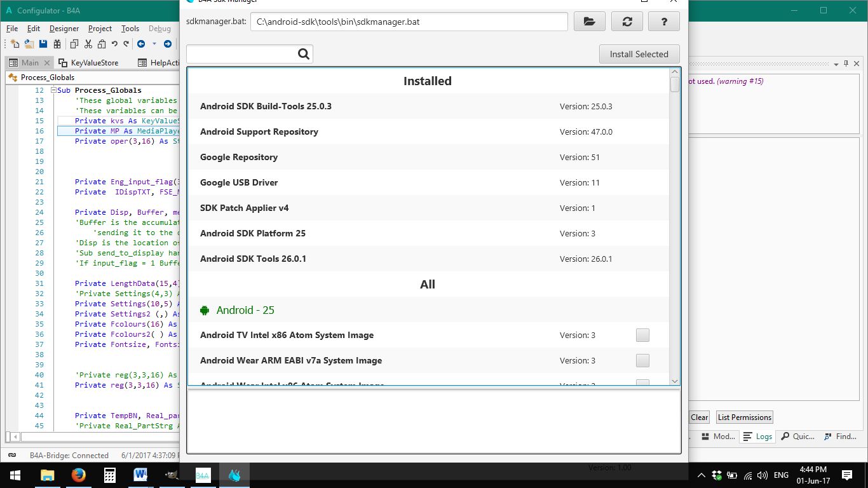The width and height of the screenshot is (868, 488).
Task: Click the navigate backward blue arrow
Action: (141, 44)
